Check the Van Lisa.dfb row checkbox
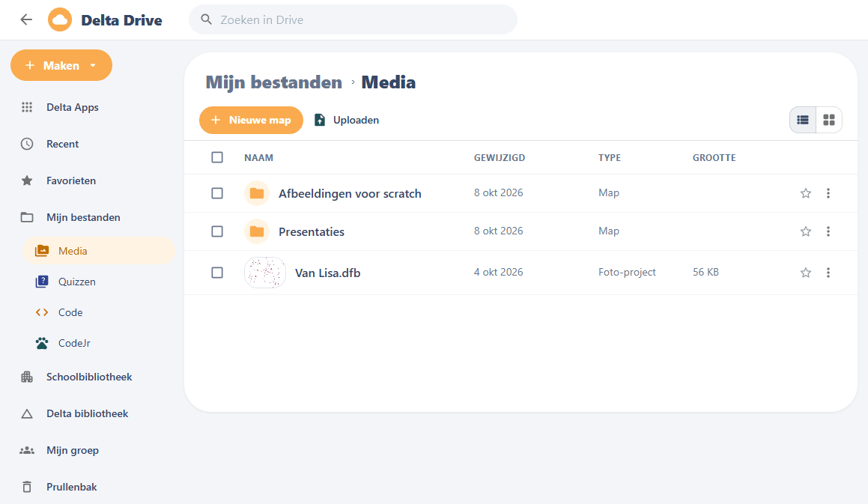The image size is (868, 504). pyautogui.click(x=217, y=273)
